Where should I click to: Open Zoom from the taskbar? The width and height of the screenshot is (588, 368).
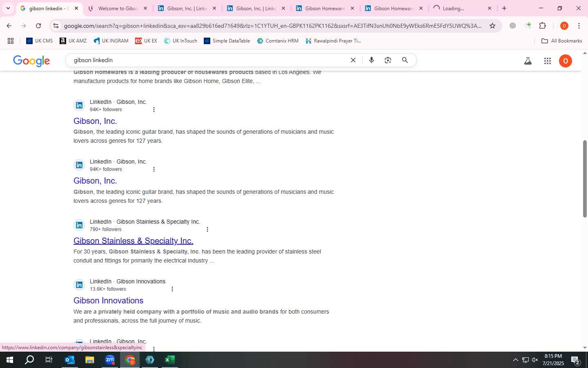pos(110,360)
